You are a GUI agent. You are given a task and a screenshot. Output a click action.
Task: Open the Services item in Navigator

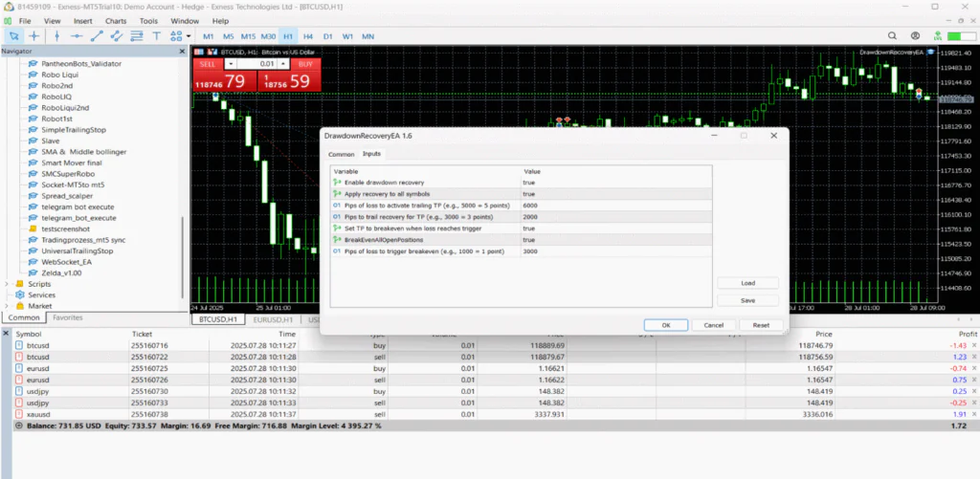[x=41, y=294]
